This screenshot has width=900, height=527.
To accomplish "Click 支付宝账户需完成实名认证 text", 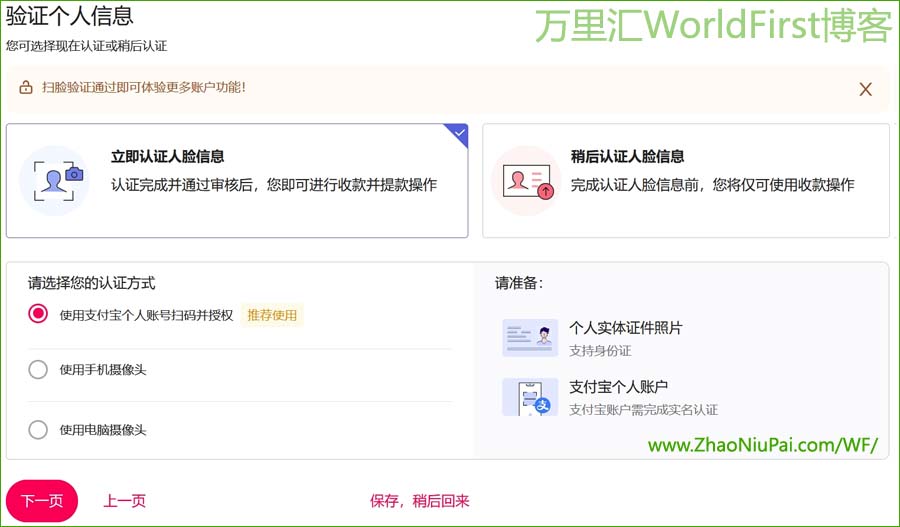I will click(x=643, y=410).
